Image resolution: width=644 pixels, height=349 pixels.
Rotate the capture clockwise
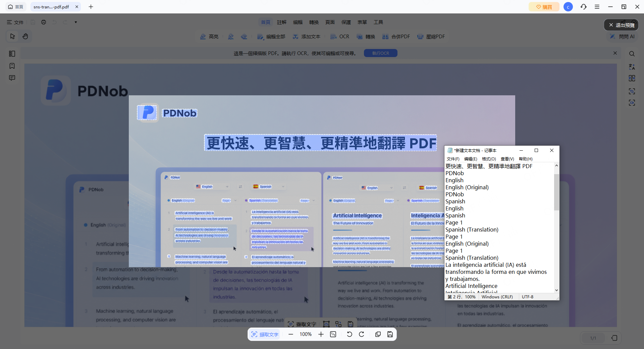coord(362,334)
